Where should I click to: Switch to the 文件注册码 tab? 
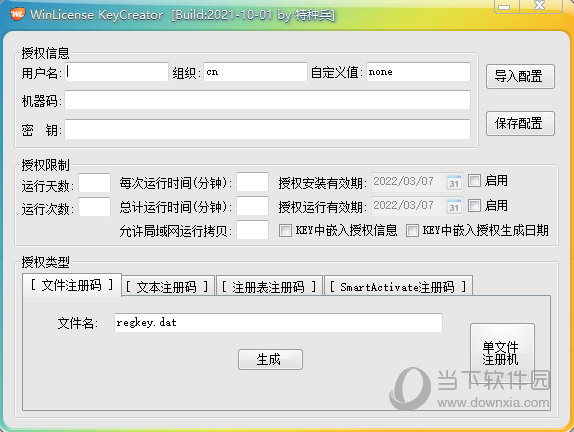click(72, 285)
